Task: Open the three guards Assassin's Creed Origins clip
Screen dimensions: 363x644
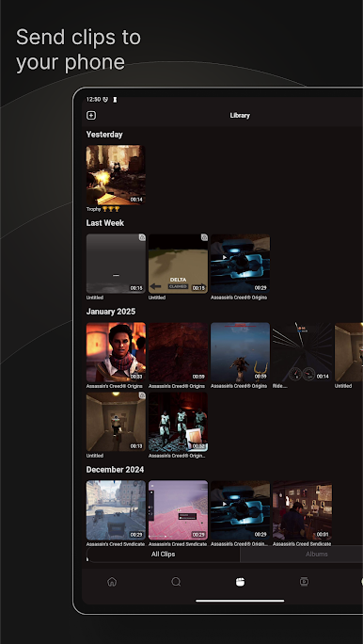Action: coord(178,422)
